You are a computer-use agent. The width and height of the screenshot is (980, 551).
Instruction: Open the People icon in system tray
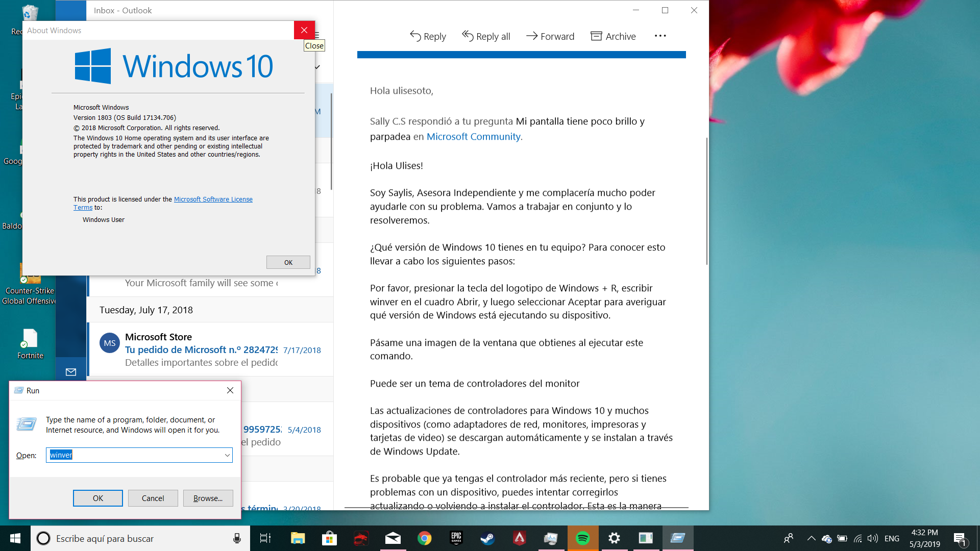coord(789,538)
